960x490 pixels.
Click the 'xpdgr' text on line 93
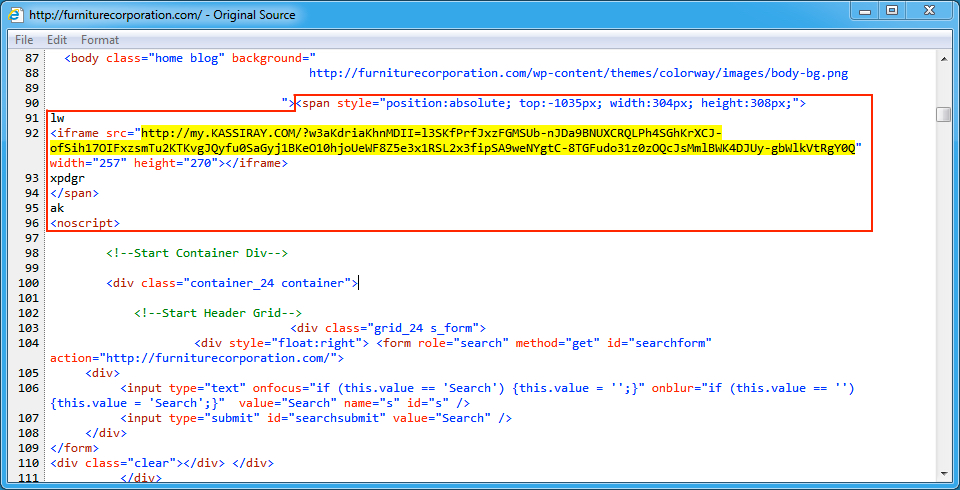pyautogui.click(x=67, y=178)
